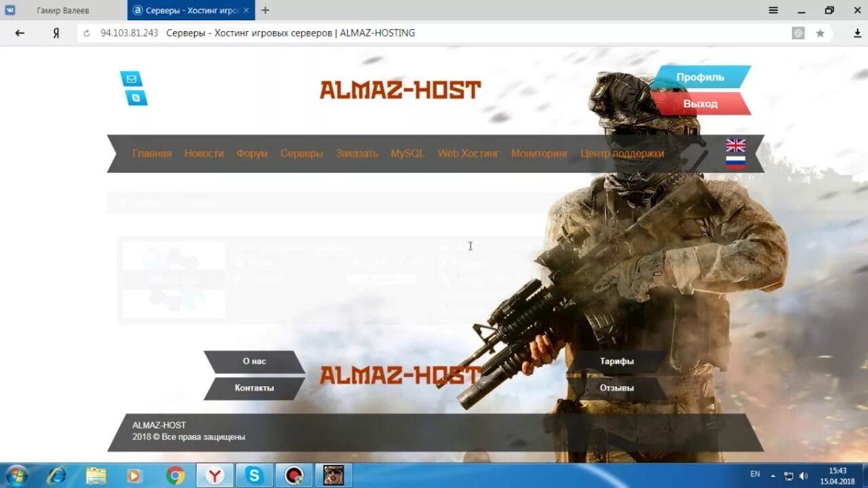Open Web Хостинг menu item
The image size is (868, 488).
point(468,153)
